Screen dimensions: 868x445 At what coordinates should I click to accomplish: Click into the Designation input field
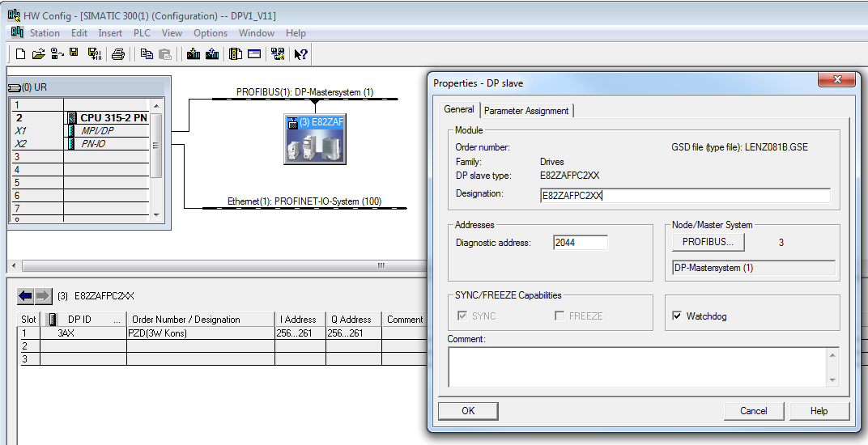pyautogui.click(x=685, y=195)
